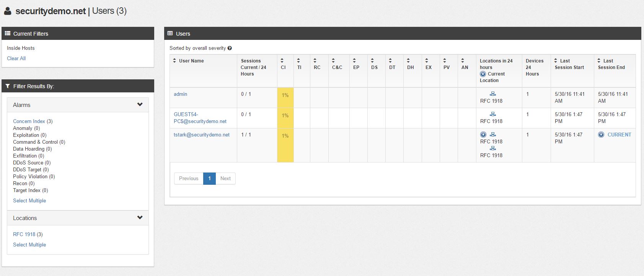
Task: Click Policy Violation (0) entry
Action: [34, 176]
